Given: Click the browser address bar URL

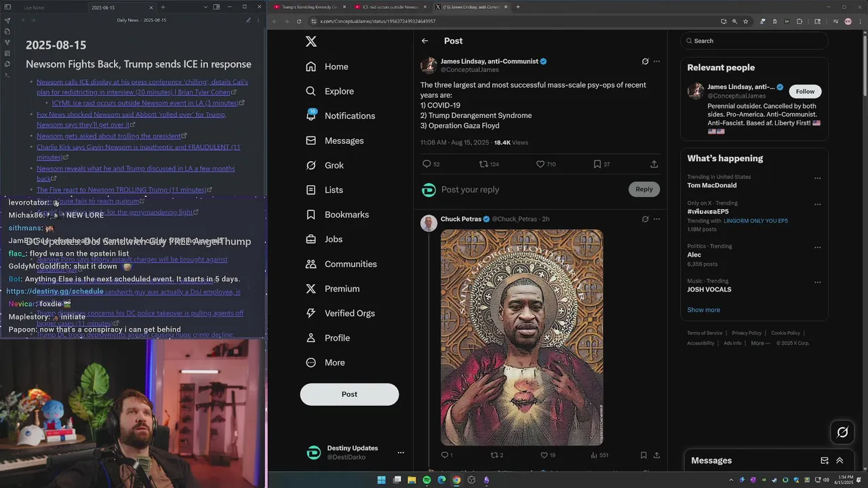Looking at the screenshot, I should point(378,21).
